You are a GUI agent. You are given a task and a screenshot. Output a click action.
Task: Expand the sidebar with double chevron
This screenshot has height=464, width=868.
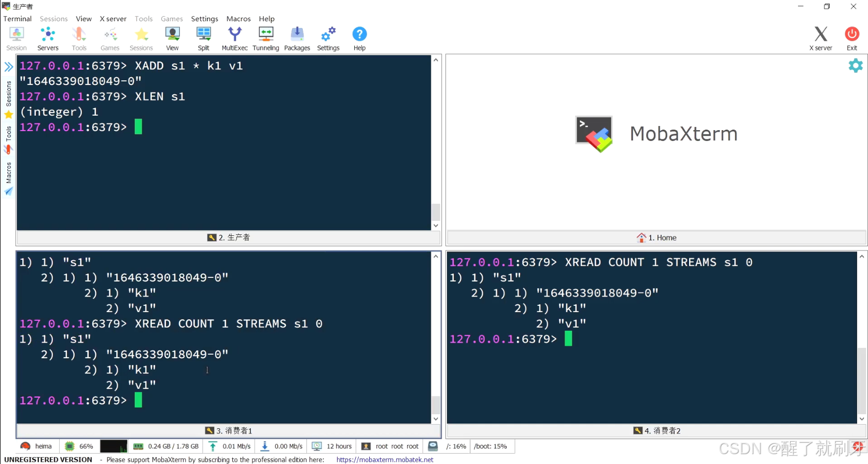[x=9, y=67]
